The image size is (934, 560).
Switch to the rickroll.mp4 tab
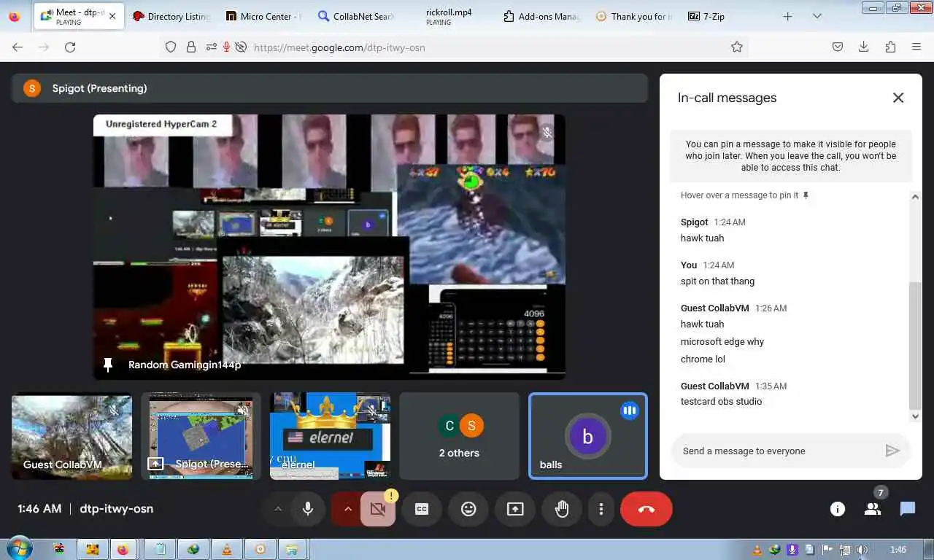[x=448, y=16]
